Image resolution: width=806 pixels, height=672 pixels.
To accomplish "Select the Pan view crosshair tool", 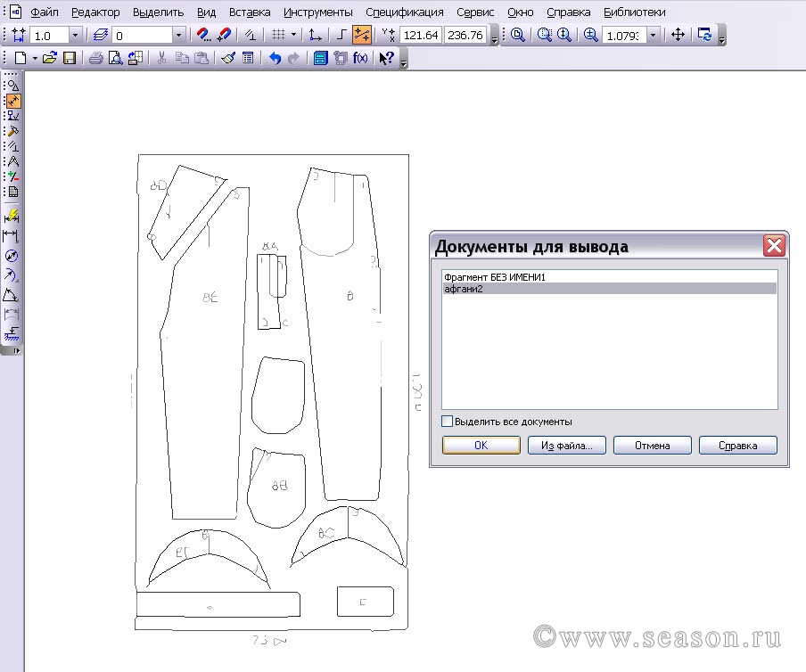I will 678,35.
